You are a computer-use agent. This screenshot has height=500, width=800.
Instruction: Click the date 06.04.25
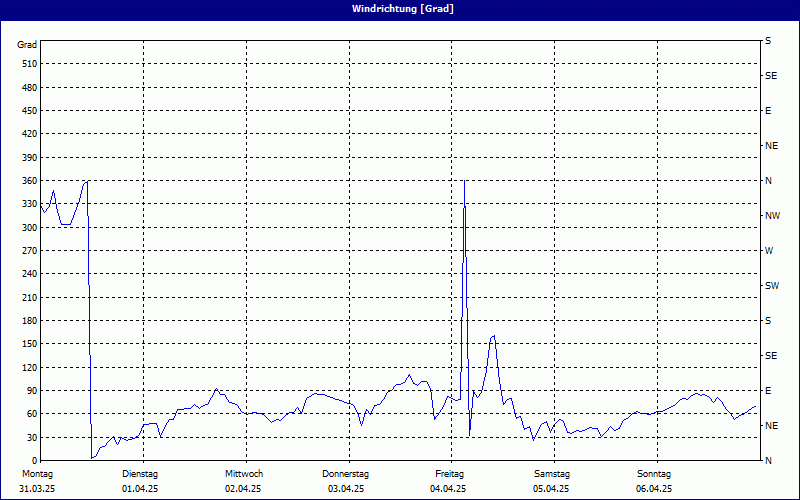pyautogui.click(x=654, y=489)
